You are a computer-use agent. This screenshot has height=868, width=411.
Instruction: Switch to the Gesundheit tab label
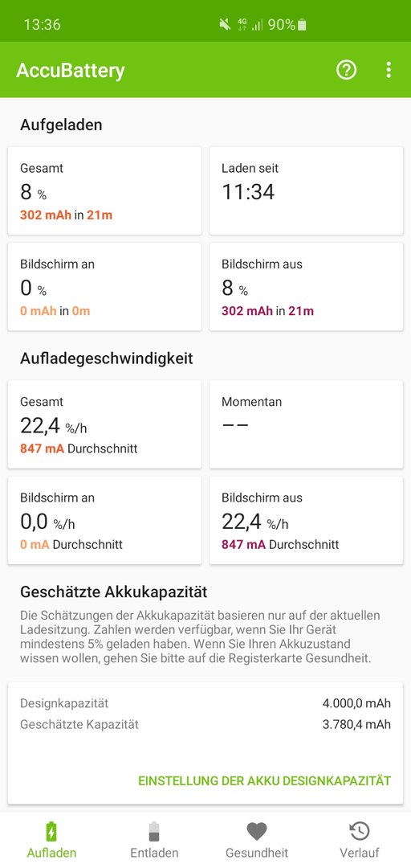tap(257, 853)
